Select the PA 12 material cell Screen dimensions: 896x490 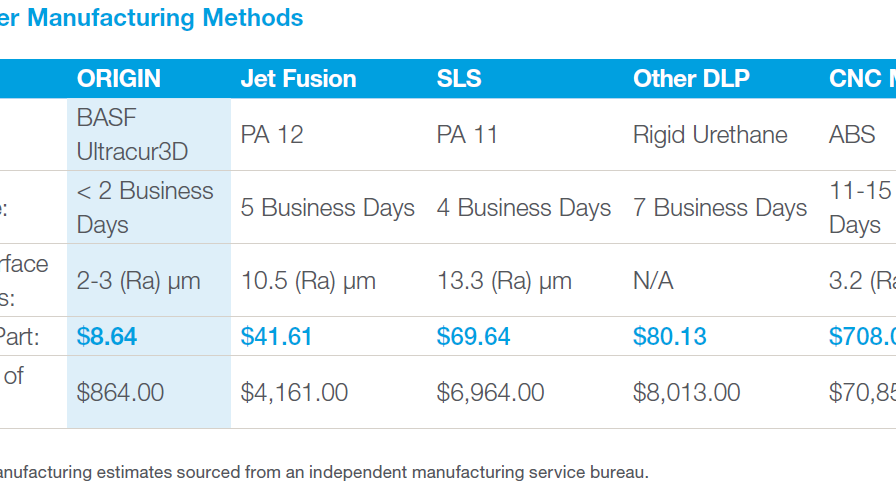(x=273, y=135)
